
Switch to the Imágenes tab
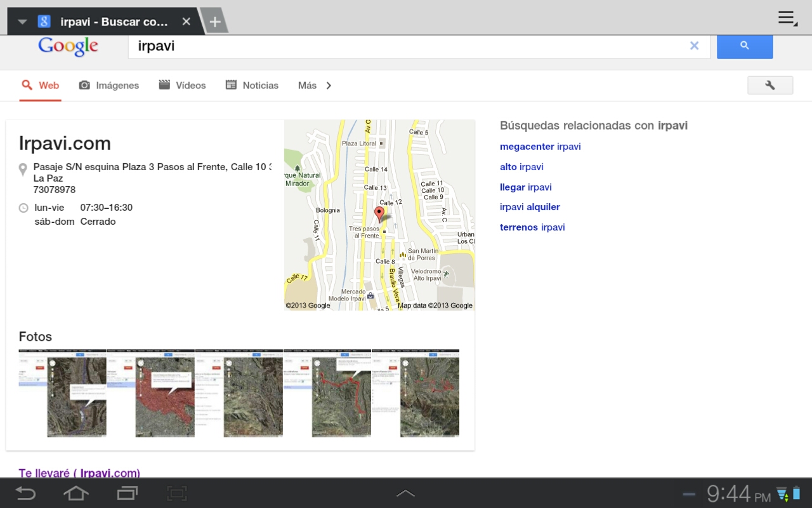(x=108, y=86)
